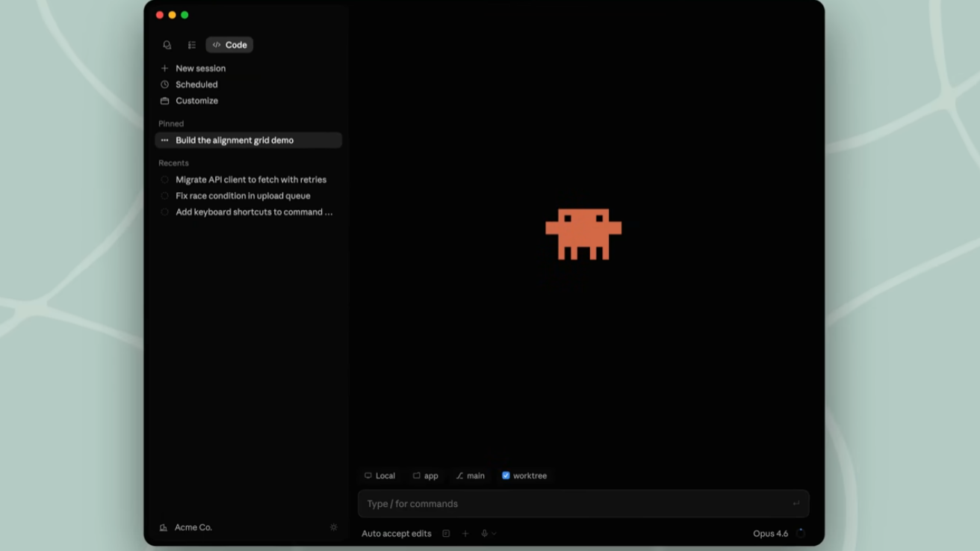Click the microphone icon for voice input

(485, 534)
